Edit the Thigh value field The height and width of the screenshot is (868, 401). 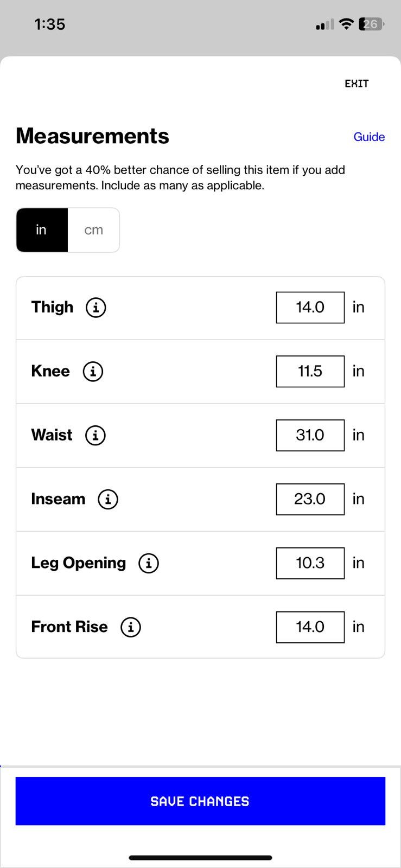click(310, 308)
